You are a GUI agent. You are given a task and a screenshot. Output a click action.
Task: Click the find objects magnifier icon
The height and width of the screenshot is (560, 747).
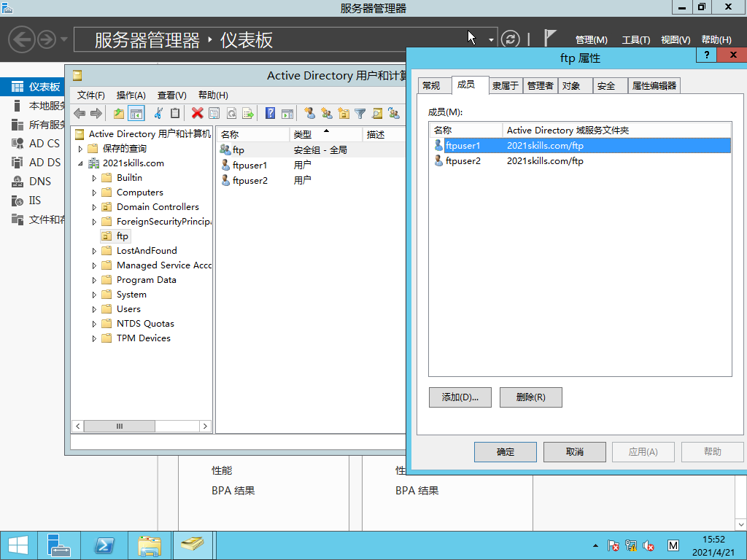coord(377,113)
